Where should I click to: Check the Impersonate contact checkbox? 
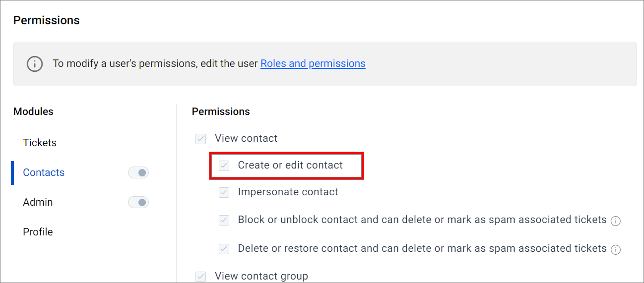tap(224, 192)
